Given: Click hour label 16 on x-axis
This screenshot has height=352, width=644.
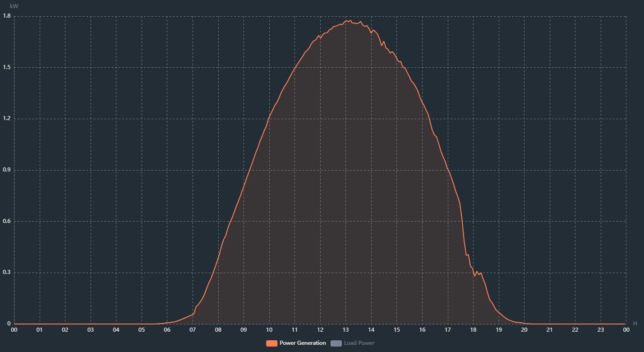Looking at the screenshot, I should click(x=422, y=330).
